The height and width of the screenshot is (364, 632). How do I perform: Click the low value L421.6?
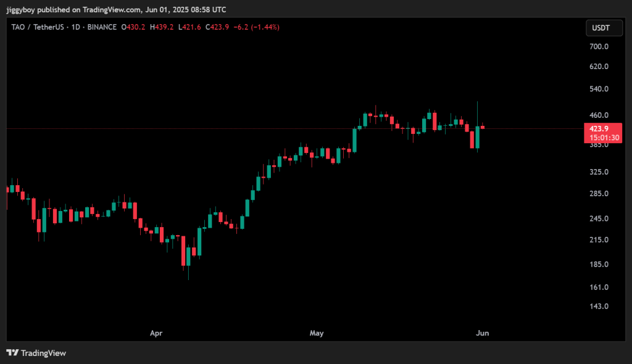pyautogui.click(x=189, y=27)
